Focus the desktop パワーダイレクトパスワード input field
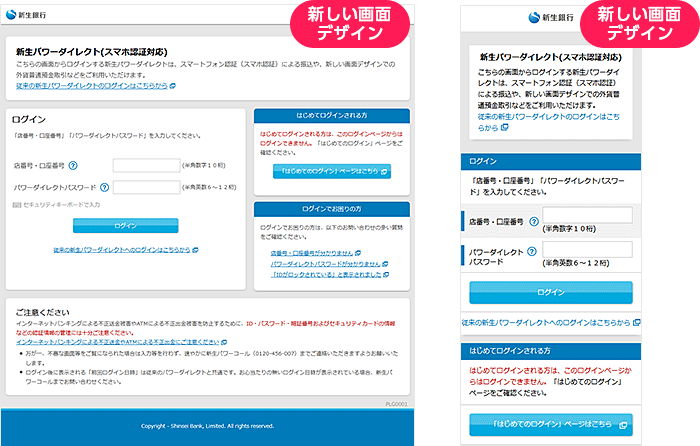The image size is (700, 446). pos(145,187)
